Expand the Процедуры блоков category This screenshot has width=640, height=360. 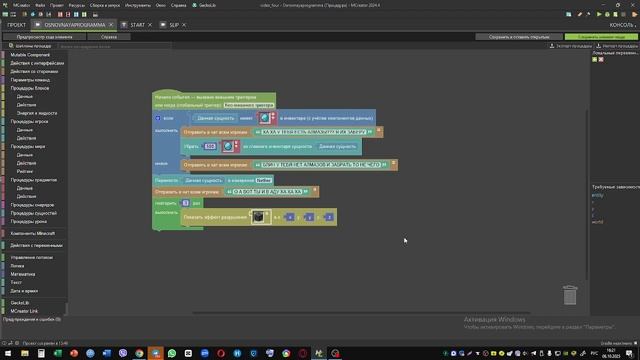coord(29,88)
